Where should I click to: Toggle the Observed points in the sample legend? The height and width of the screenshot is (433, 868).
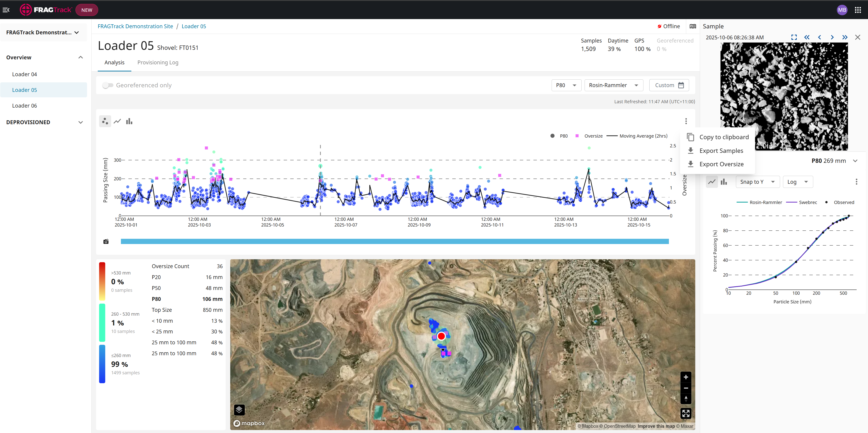[x=839, y=202]
